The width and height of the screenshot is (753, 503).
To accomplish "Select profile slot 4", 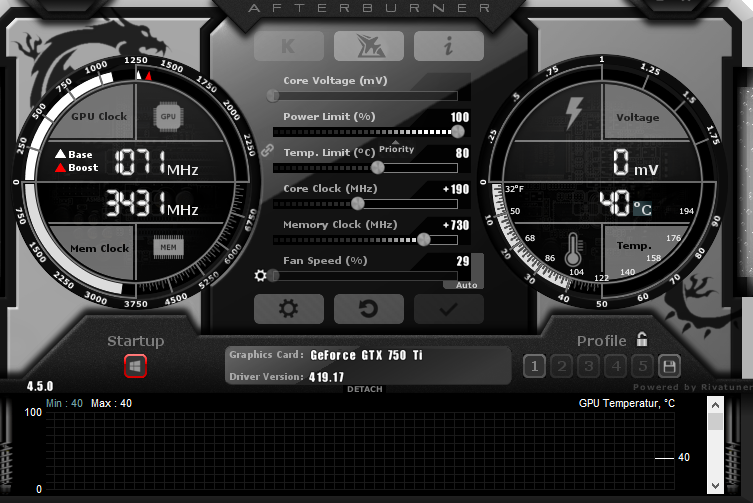I will 616,367.
